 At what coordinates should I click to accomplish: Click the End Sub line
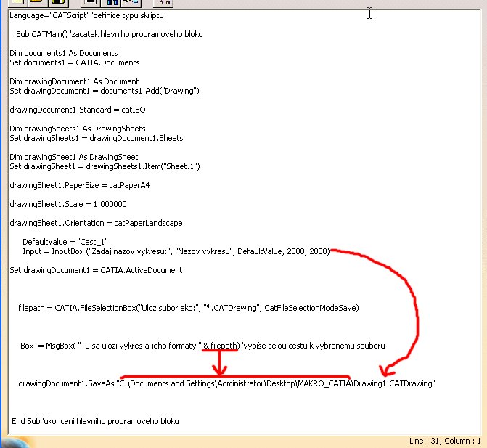(95, 421)
